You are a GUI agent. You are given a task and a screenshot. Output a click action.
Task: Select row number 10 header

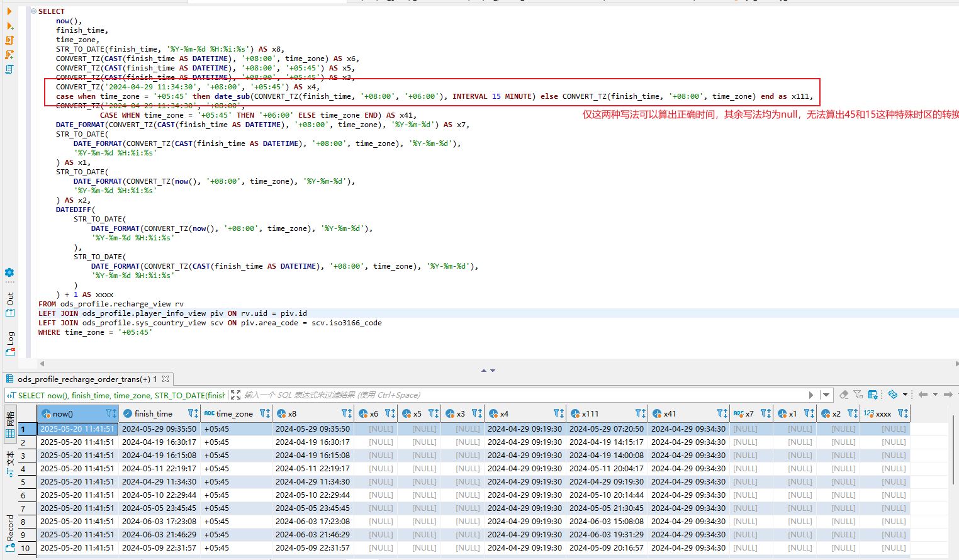[27, 548]
